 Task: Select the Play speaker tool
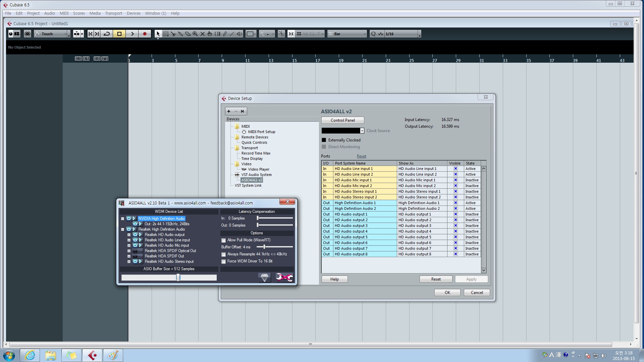tap(239, 34)
